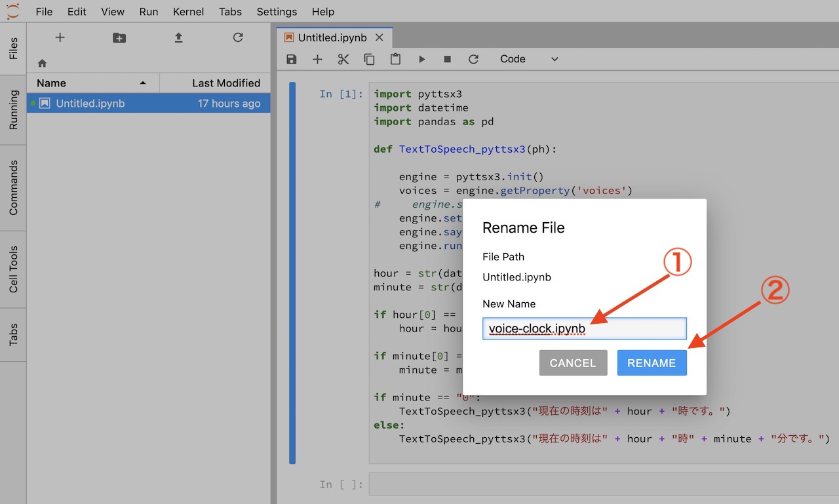Image resolution: width=839 pixels, height=504 pixels.
Task: Sort files by Last Modified
Action: coord(215,83)
